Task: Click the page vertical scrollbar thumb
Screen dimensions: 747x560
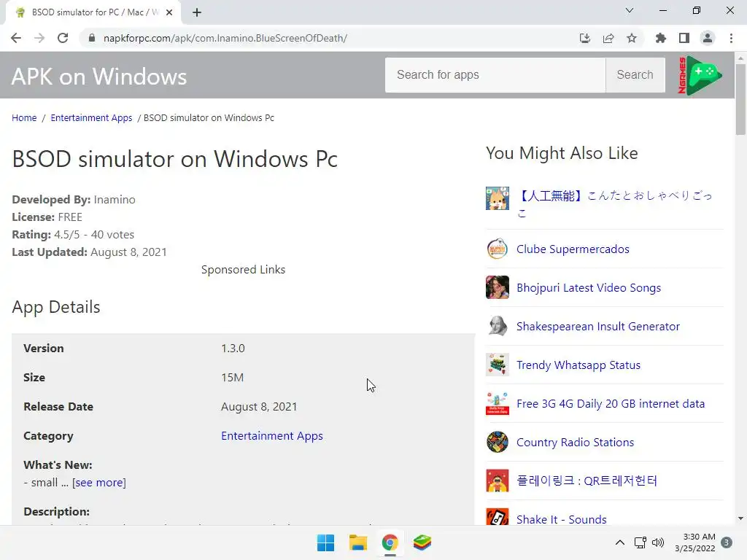Action: 740,99
